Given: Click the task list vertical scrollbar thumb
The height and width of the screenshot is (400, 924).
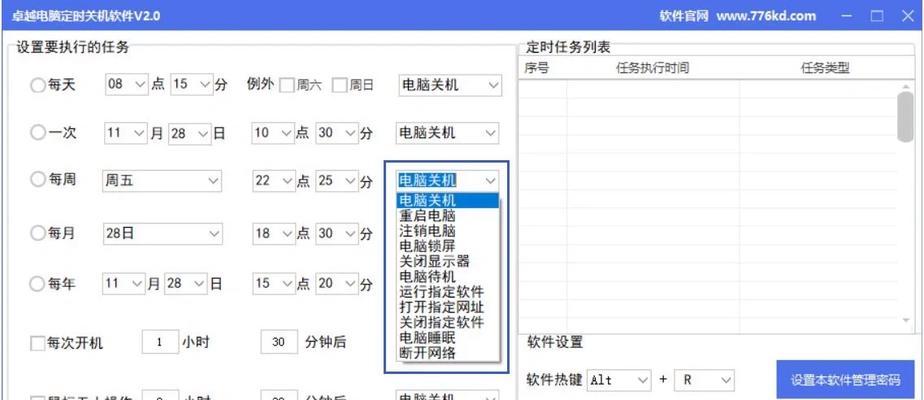Looking at the screenshot, I should [905, 117].
